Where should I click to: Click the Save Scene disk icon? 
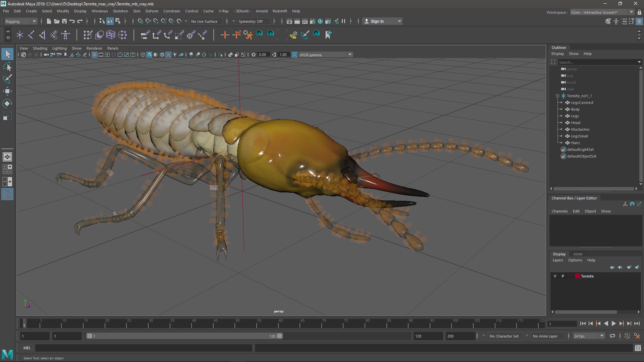(x=64, y=21)
